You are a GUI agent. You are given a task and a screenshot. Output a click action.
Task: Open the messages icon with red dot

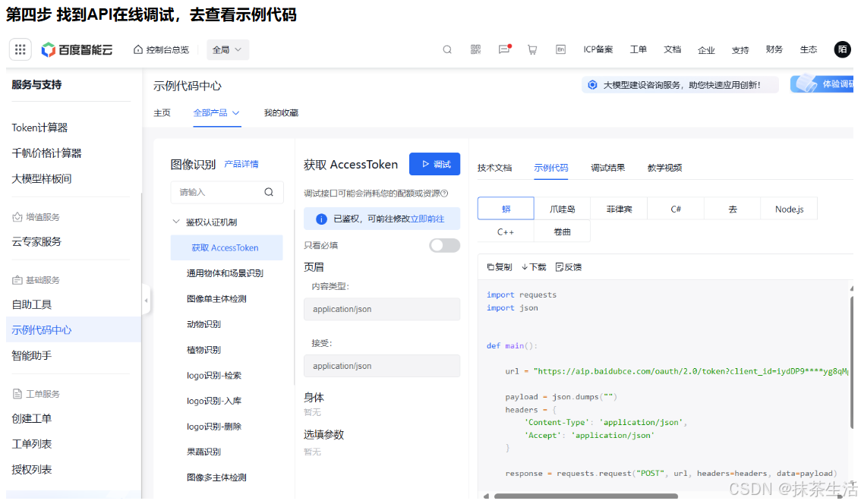[504, 49]
